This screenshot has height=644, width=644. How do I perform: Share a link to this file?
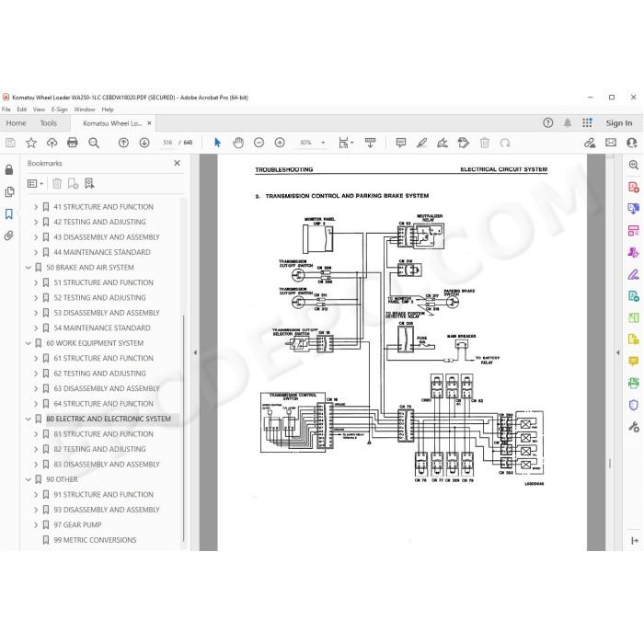coord(590,143)
